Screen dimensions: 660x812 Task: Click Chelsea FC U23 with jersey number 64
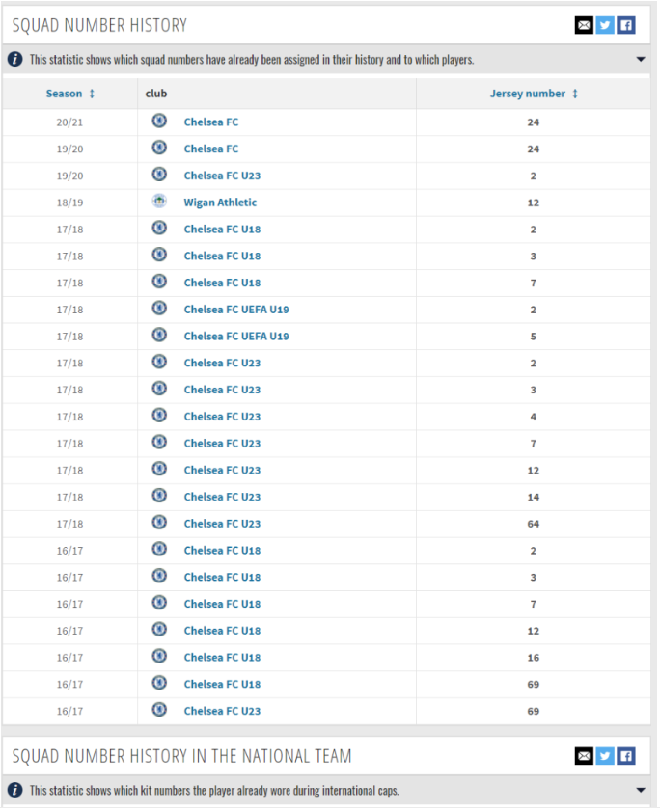click(x=222, y=524)
